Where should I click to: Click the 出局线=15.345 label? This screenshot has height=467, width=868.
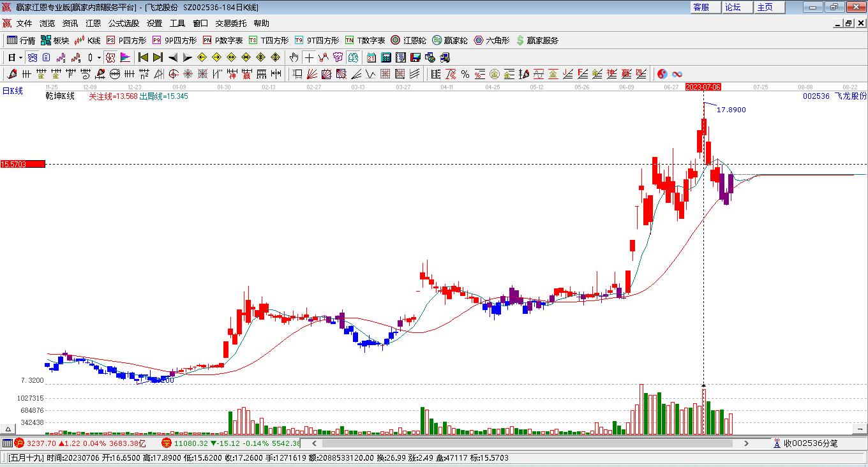point(163,96)
